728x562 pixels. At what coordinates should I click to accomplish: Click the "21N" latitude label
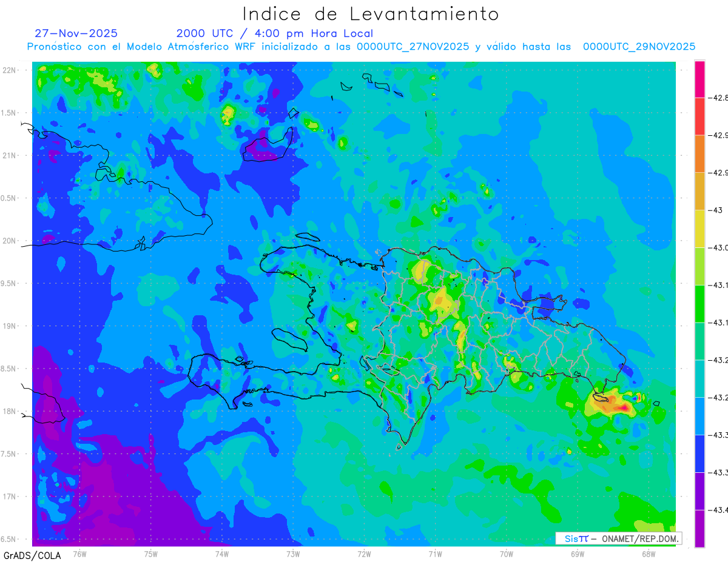coord(9,155)
